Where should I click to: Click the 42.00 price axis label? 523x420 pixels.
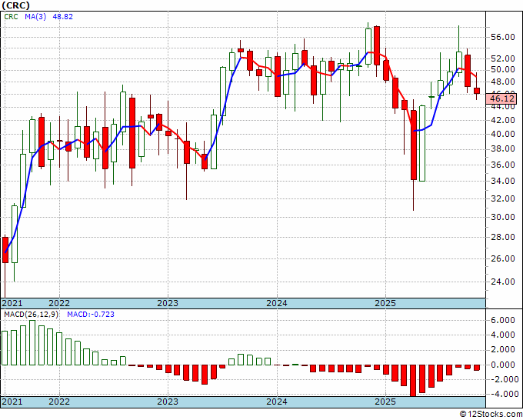tap(503, 120)
